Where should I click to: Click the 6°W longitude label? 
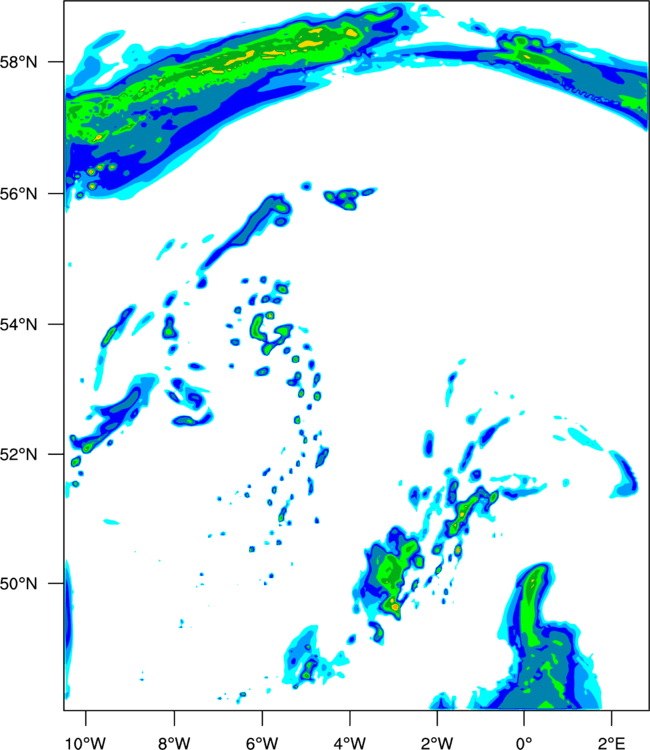262,743
